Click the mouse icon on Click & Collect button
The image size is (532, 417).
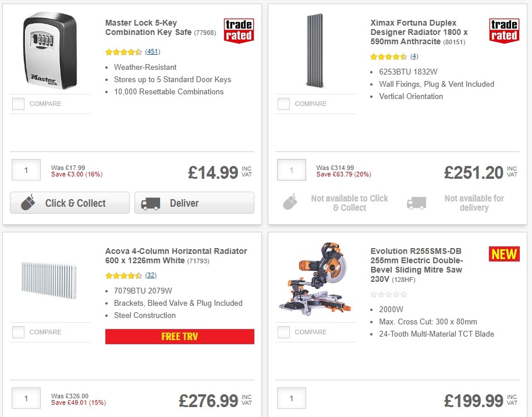click(29, 203)
